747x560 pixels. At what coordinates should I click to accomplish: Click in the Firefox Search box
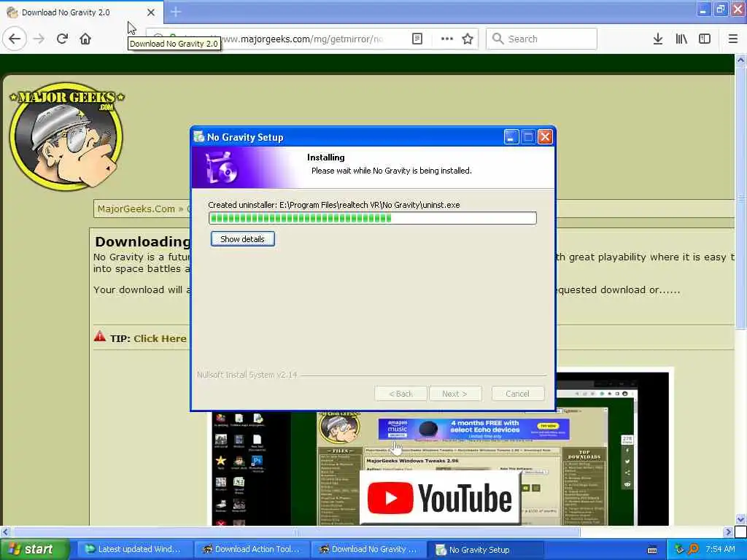click(541, 39)
